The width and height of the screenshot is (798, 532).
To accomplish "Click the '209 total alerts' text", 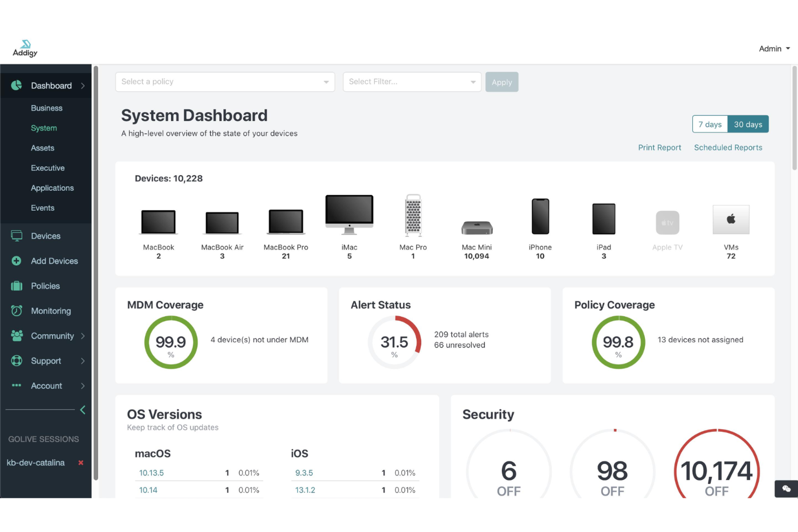I will point(462,334).
